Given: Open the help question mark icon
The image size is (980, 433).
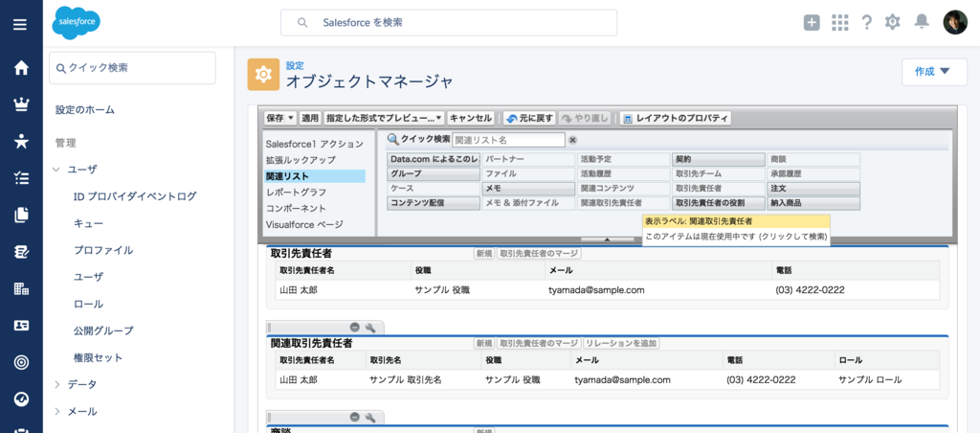Looking at the screenshot, I should (866, 23).
